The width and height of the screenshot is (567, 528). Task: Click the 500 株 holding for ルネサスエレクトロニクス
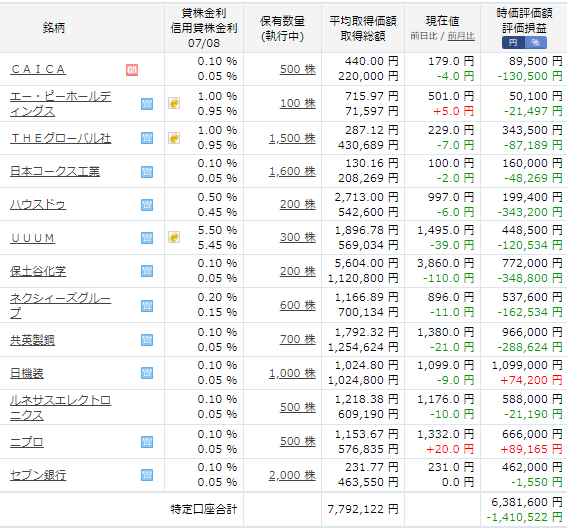[x=298, y=407]
